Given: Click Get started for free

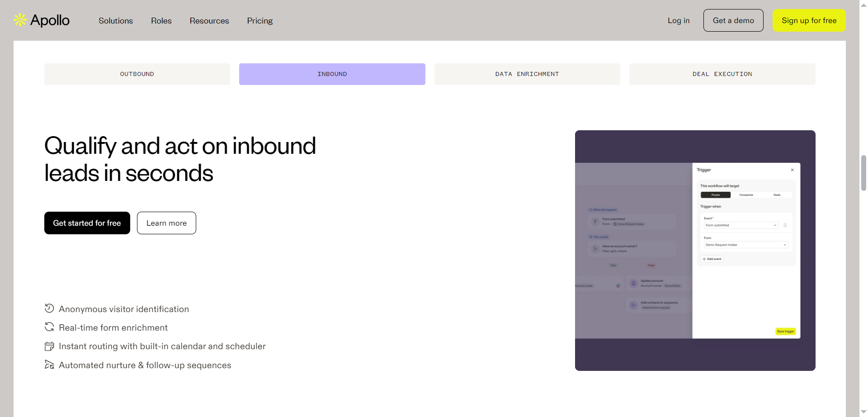Looking at the screenshot, I should click(87, 223).
